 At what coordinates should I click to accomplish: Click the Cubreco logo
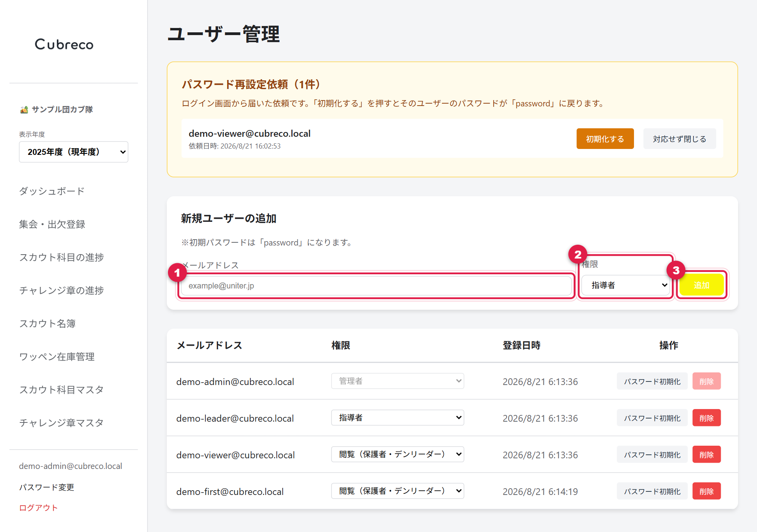tap(64, 44)
